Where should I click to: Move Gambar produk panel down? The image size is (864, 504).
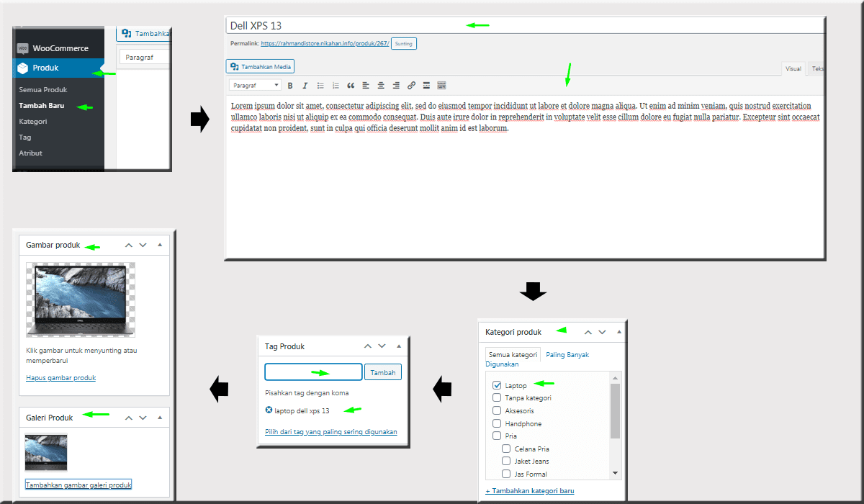click(143, 246)
